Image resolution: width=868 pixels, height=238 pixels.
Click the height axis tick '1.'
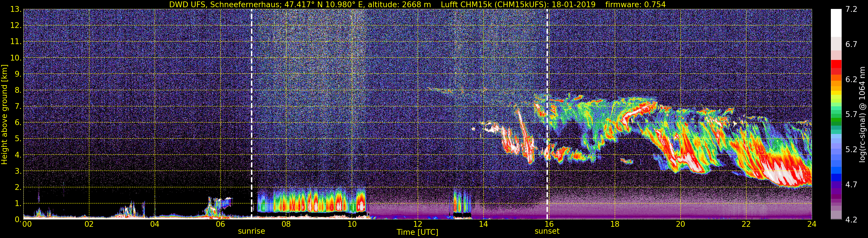[x=18, y=203]
